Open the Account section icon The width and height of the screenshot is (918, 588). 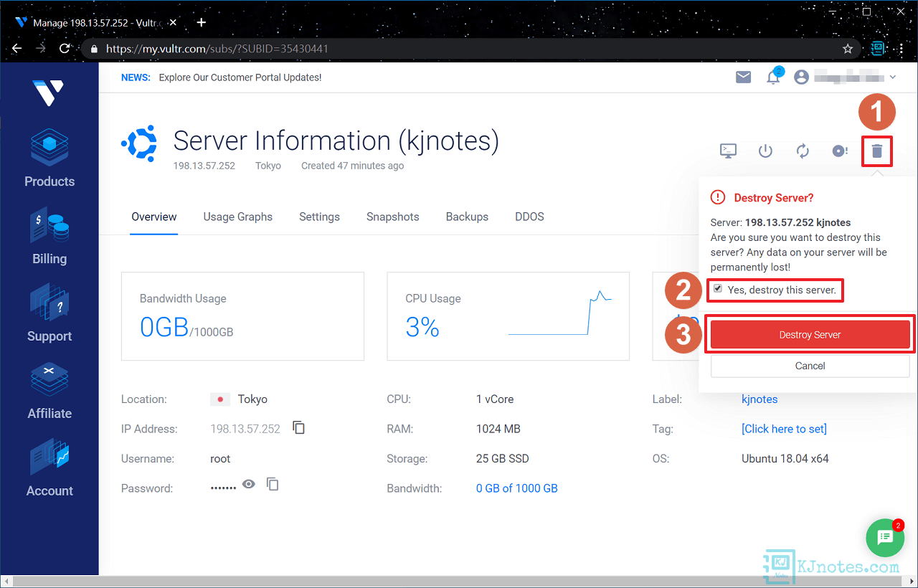[x=49, y=457]
